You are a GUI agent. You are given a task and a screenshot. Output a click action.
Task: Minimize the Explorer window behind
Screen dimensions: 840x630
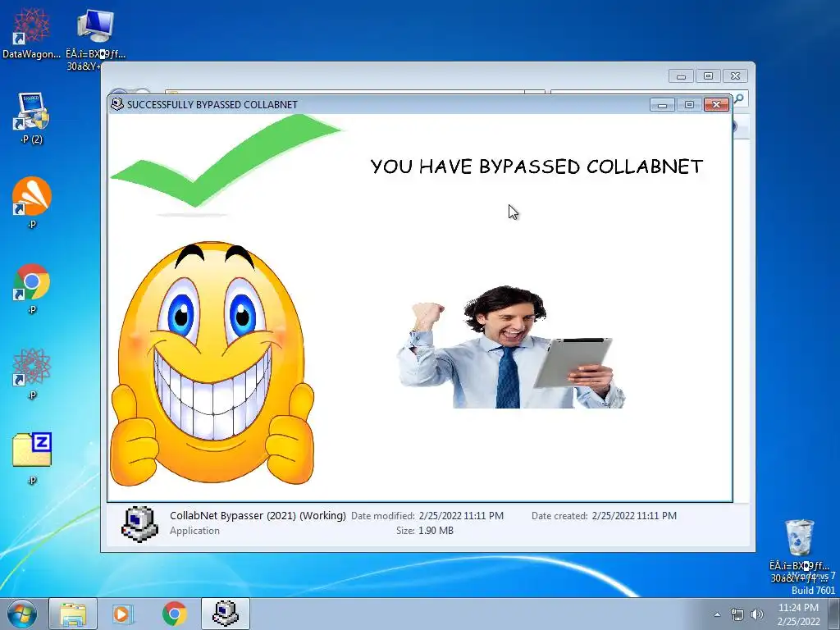click(682, 76)
